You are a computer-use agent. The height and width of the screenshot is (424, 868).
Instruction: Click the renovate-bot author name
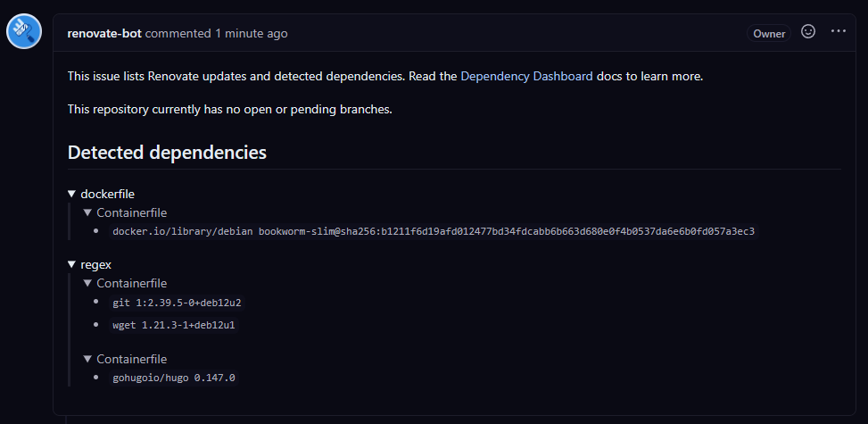(x=104, y=33)
